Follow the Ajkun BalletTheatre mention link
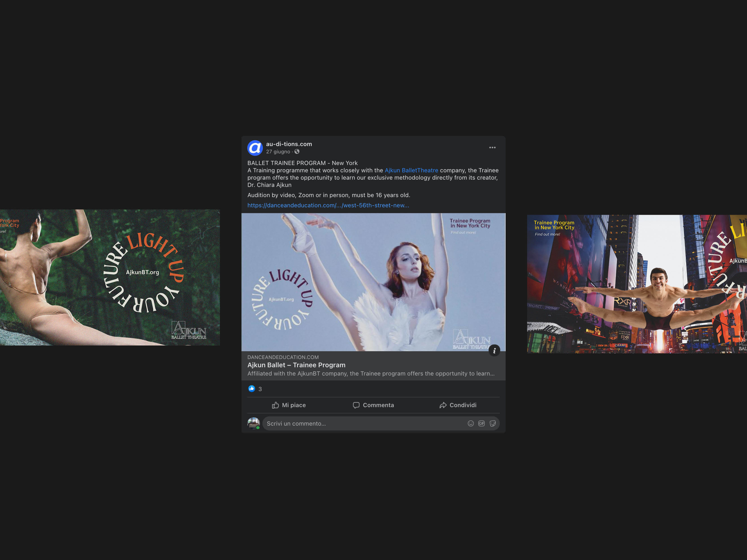This screenshot has height=560, width=747. coord(411,170)
